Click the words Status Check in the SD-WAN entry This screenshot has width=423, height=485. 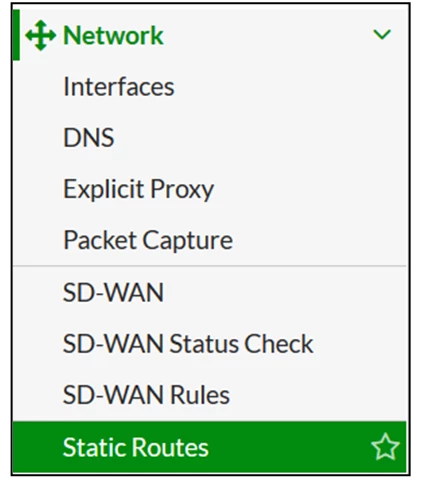click(x=241, y=344)
